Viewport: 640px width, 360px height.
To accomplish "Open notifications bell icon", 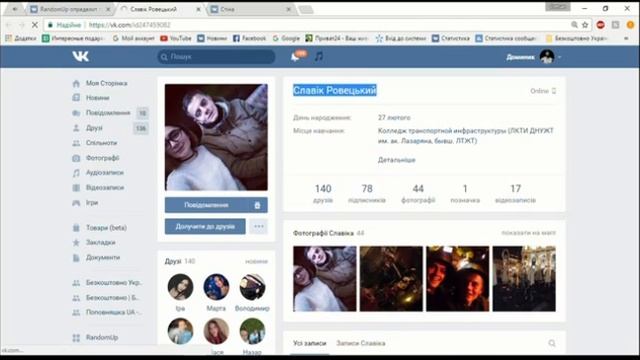I will (295, 57).
